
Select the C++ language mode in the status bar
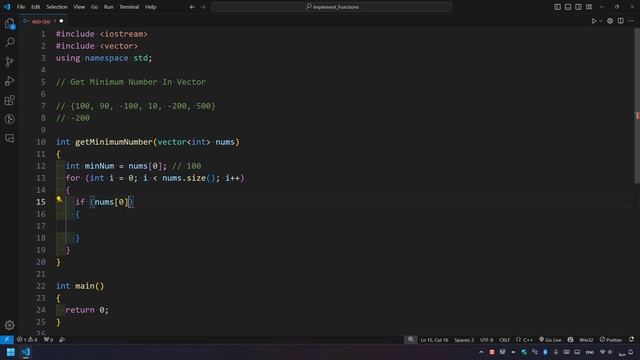pyautogui.click(x=524, y=340)
